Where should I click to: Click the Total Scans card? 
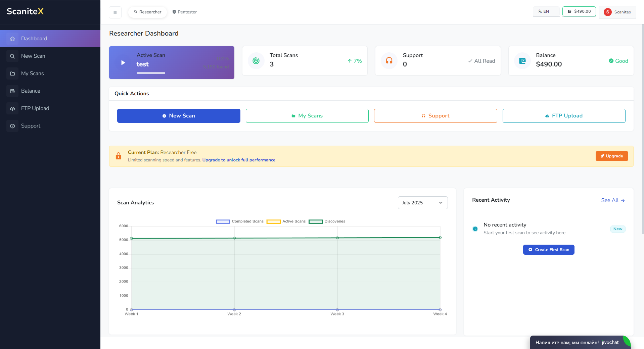(305, 61)
